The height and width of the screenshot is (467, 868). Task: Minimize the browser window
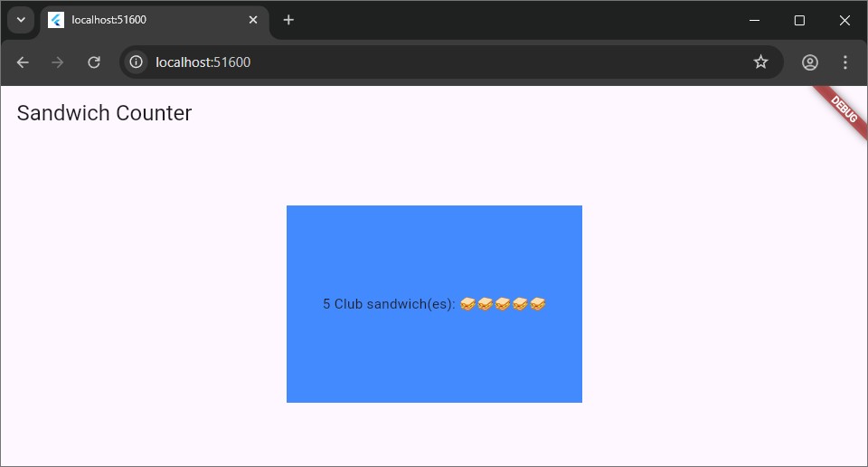(754, 20)
